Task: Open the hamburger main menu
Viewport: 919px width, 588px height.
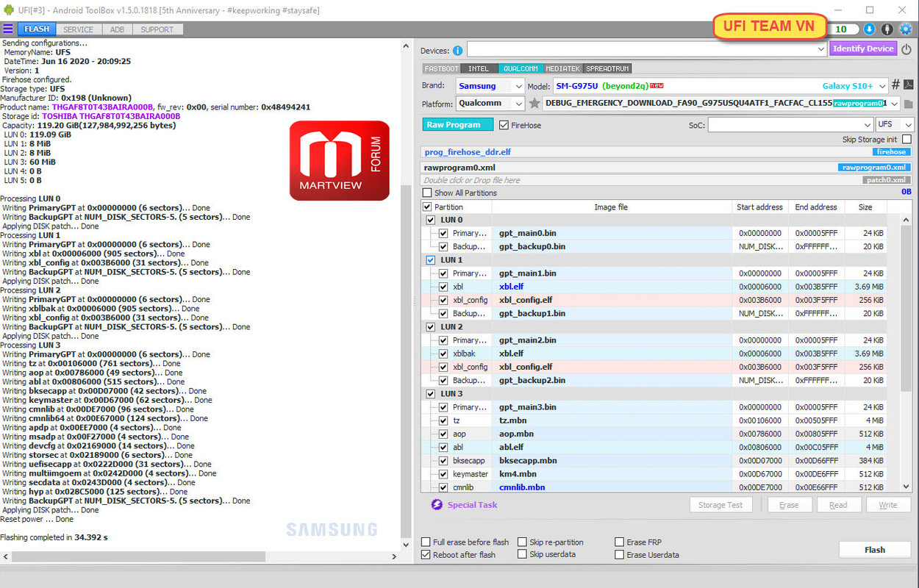Action: (7, 29)
